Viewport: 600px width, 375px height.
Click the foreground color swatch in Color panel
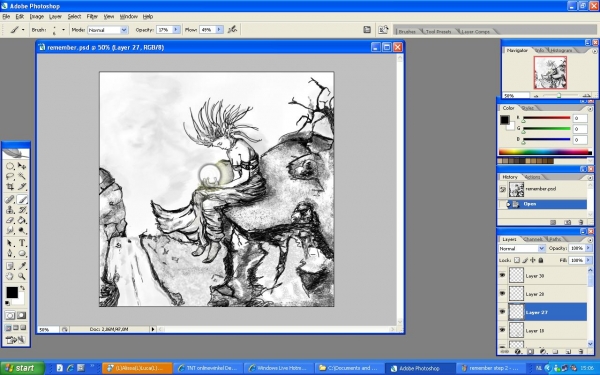pyautogui.click(x=504, y=120)
